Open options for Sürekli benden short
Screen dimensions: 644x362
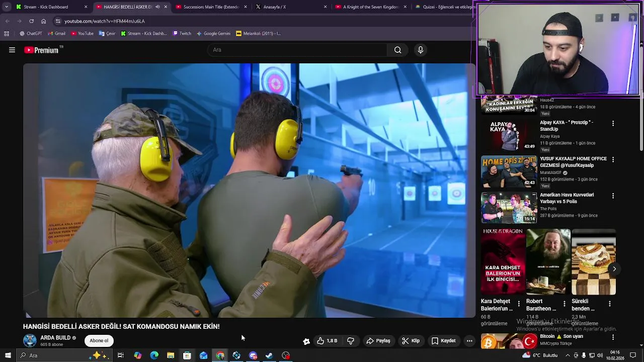click(x=609, y=304)
